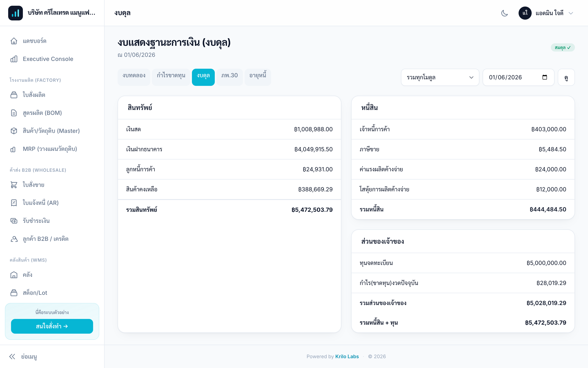Open MRP (วางแผนวัตถุดิบ) menu item

click(52, 149)
